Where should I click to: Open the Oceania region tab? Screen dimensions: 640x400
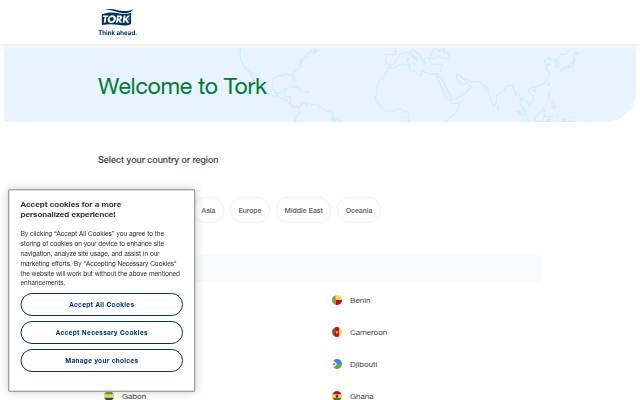click(359, 211)
